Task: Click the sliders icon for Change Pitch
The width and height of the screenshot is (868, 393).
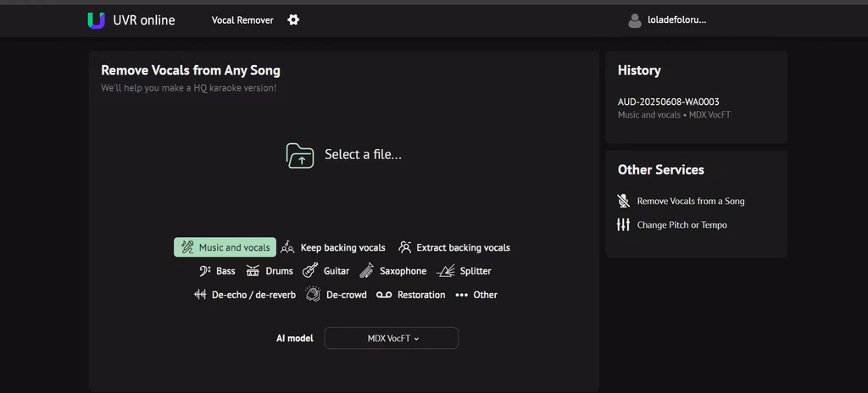Action: [623, 224]
